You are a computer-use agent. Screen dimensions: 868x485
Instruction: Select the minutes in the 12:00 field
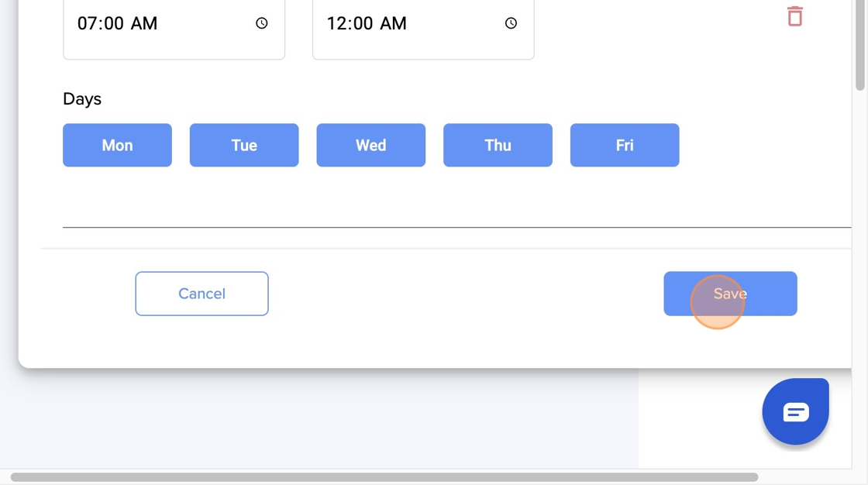pos(363,23)
